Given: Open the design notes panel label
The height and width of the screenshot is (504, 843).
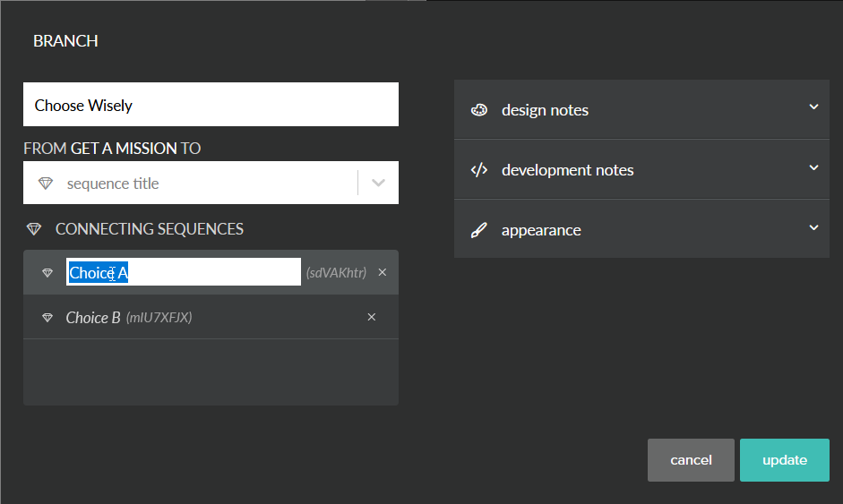Looking at the screenshot, I should point(545,110).
